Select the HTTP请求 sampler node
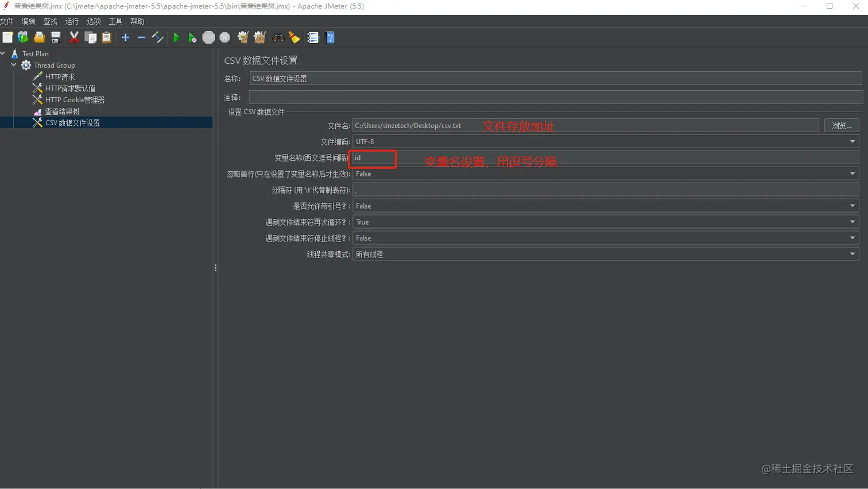868x489 pixels. click(x=60, y=76)
